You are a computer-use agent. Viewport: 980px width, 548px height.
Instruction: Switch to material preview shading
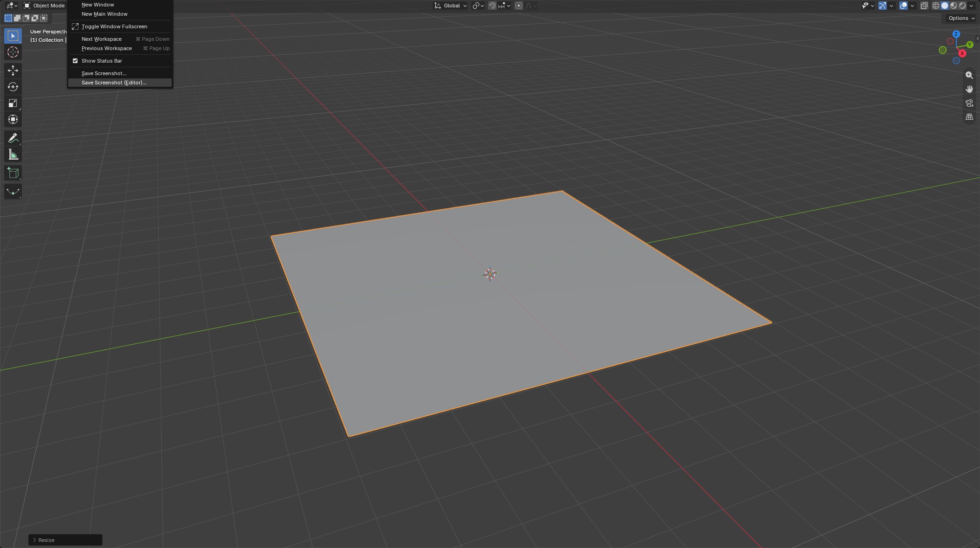[x=954, y=6]
